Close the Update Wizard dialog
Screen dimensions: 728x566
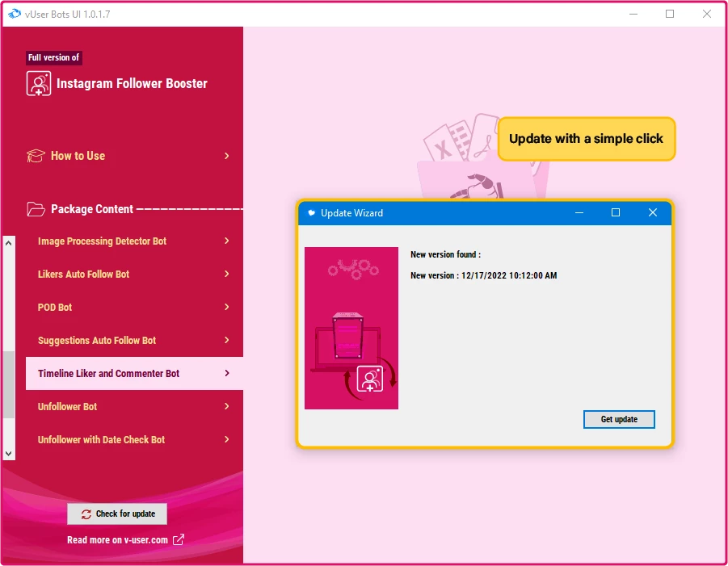653,212
